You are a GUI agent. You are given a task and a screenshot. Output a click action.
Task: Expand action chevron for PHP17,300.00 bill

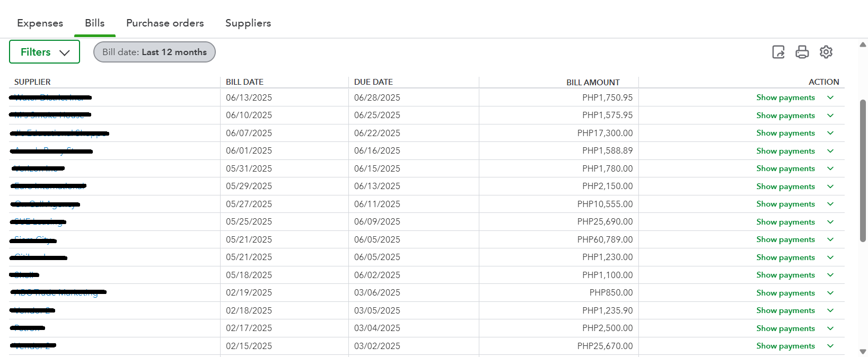click(830, 133)
